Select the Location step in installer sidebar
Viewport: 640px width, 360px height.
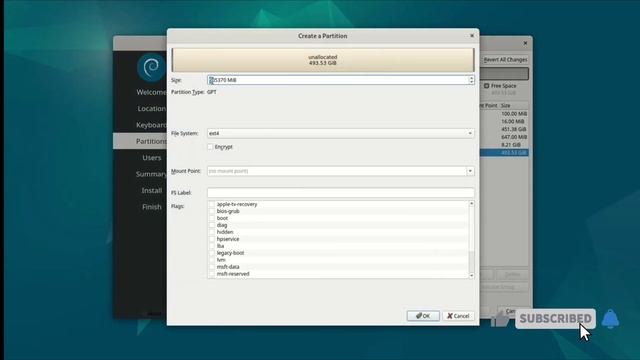pyautogui.click(x=151, y=109)
